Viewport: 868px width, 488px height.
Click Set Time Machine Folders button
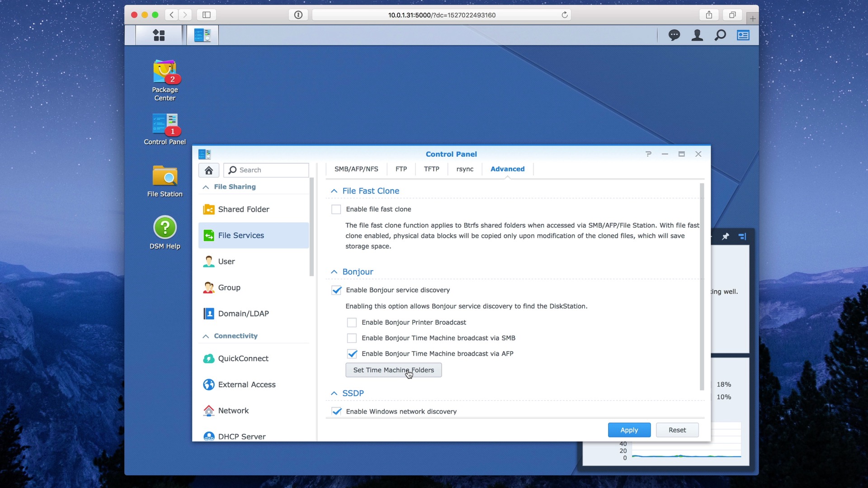pos(393,370)
